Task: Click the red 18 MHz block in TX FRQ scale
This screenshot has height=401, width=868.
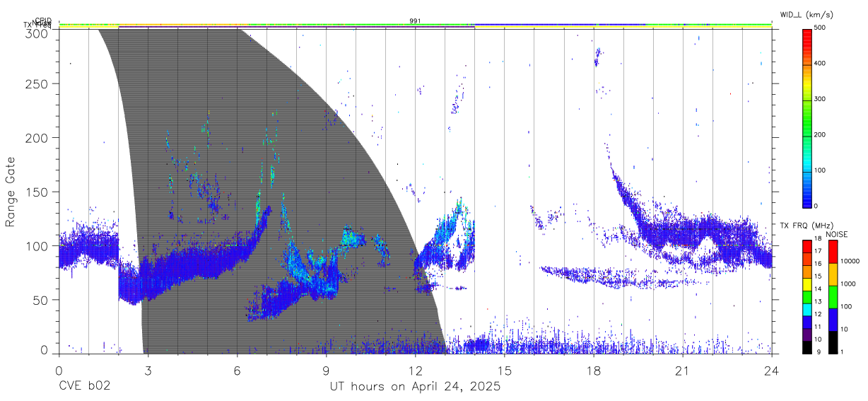Action: tap(807, 245)
